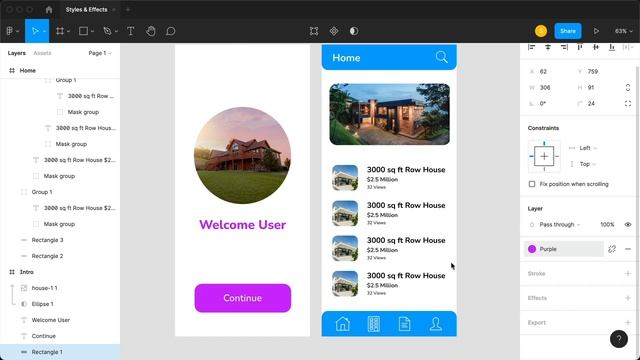Open the 63% zoom dropdown
Screen dimensions: 640x360
pos(624,31)
